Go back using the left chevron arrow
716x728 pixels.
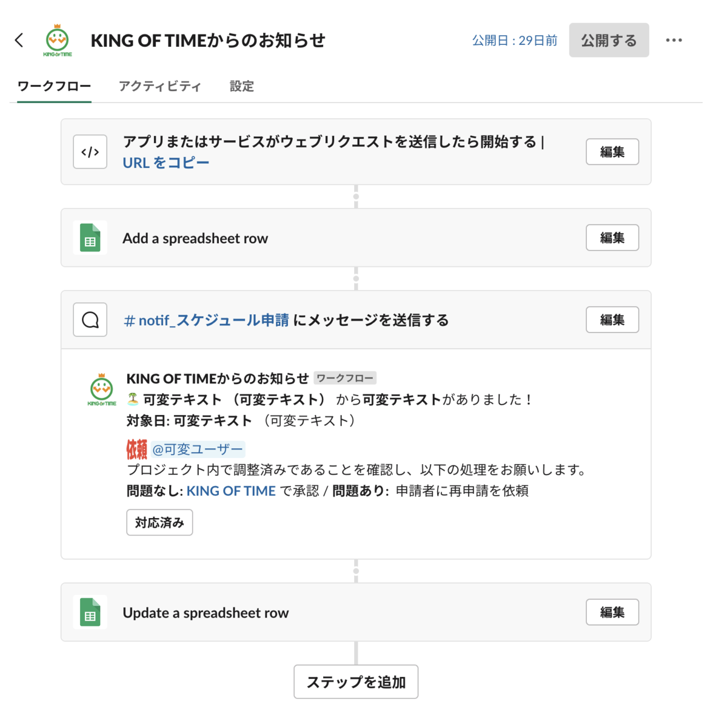pyautogui.click(x=19, y=40)
